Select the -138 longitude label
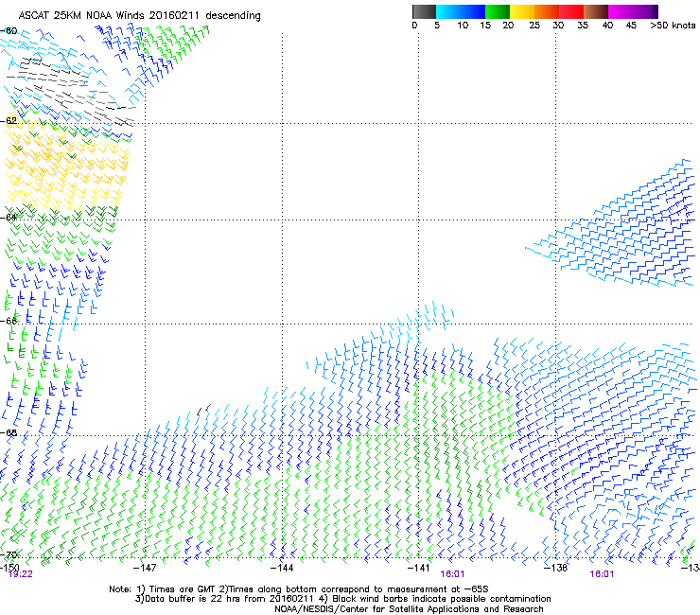This screenshot has width=700, height=615. [555, 568]
